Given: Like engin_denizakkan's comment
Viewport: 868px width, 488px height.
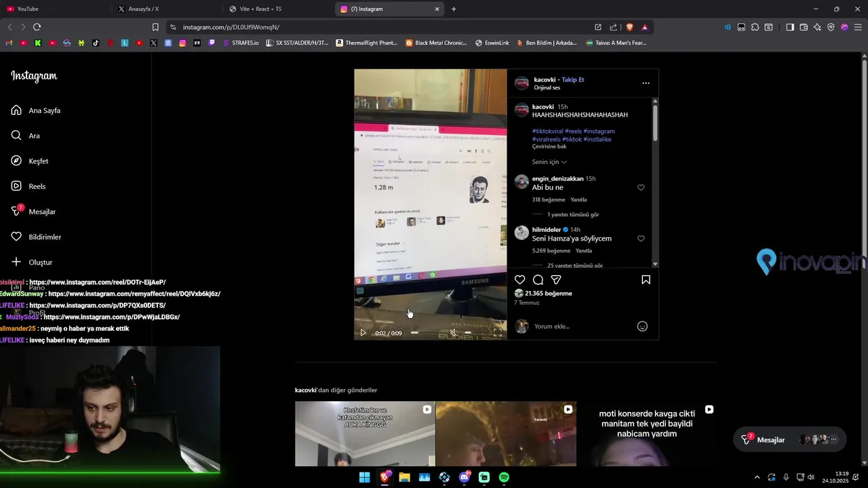Looking at the screenshot, I should click(x=641, y=188).
